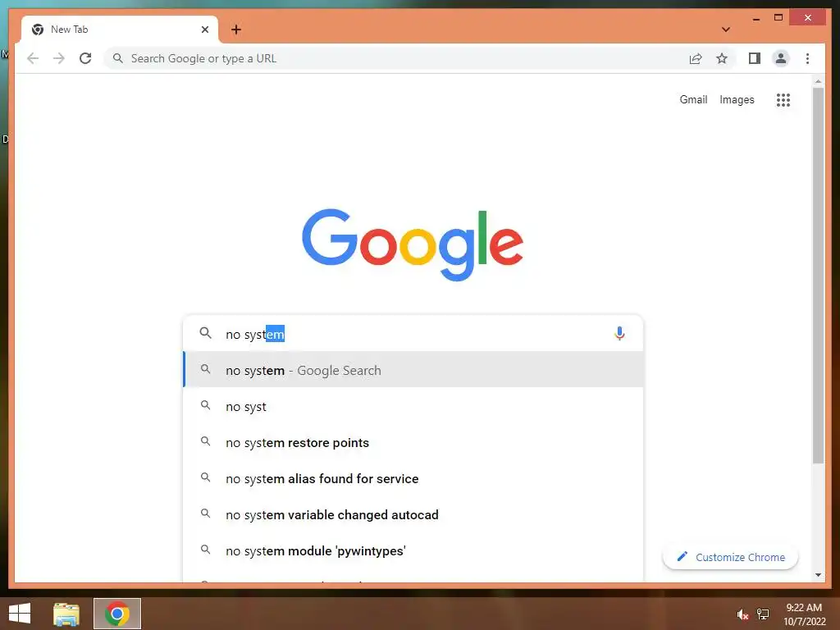Open a new tab with the plus button
The height and width of the screenshot is (630, 840).
pyautogui.click(x=235, y=30)
